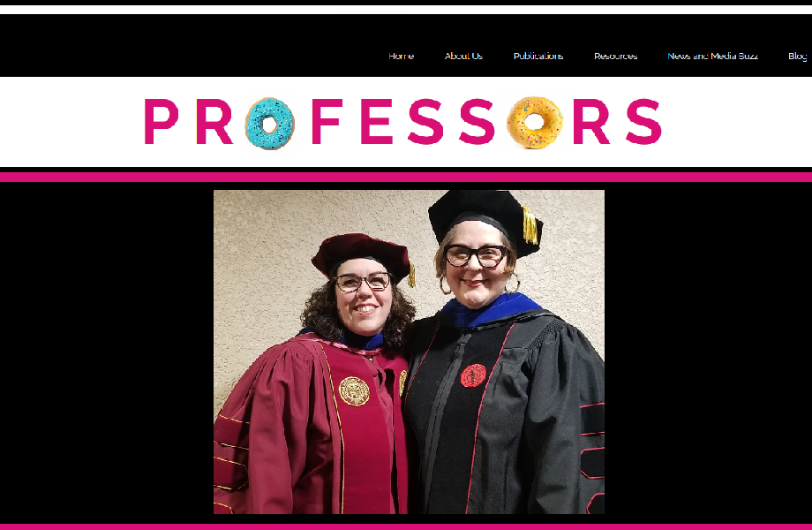Click the red seal on the black gown

tap(473, 375)
